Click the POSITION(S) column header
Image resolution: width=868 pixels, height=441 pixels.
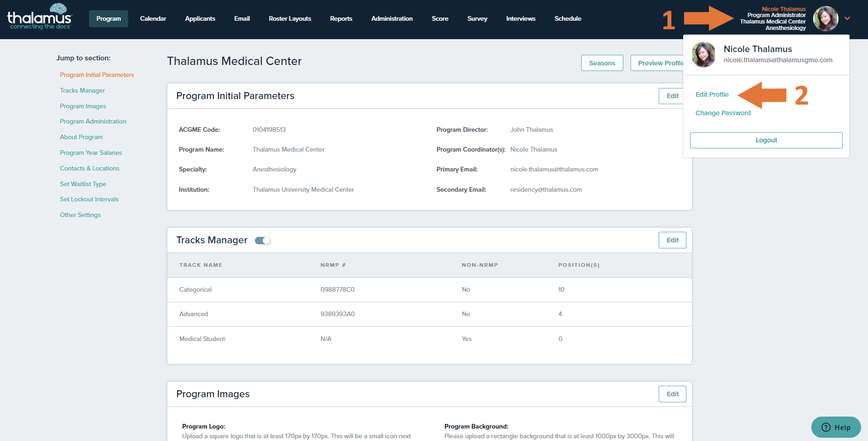(579, 265)
